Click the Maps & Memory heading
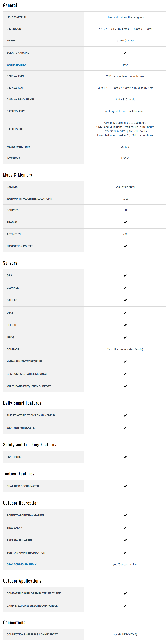The height and width of the screenshot is (644, 167). (x=17, y=175)
